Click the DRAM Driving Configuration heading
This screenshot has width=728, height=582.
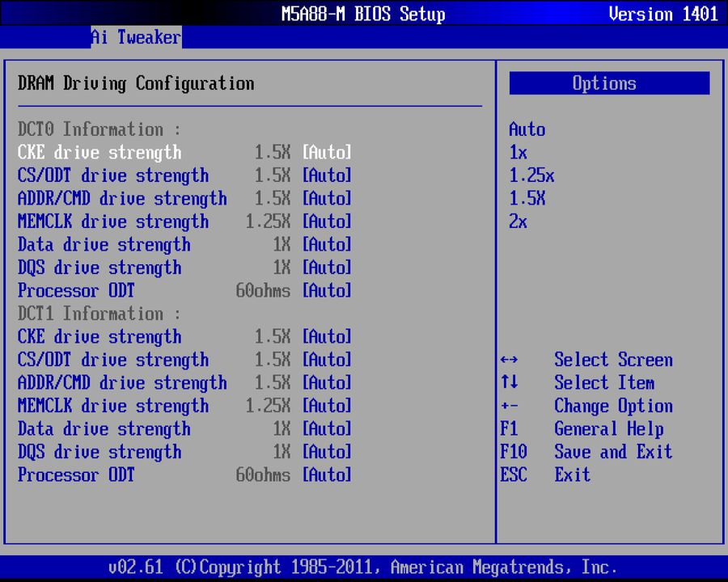136,83
